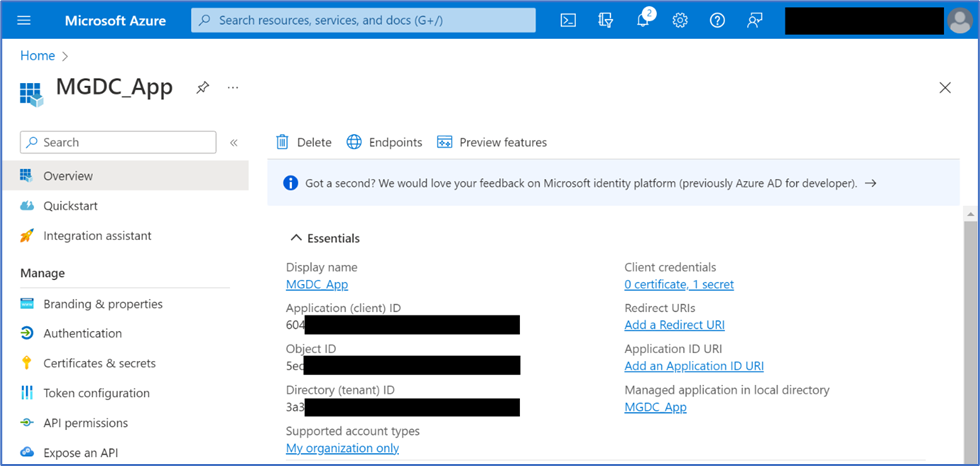Viewport: 980px width, 466px height.
Task: Go to Home via the breadcrumb
Action: click(38, 56)
